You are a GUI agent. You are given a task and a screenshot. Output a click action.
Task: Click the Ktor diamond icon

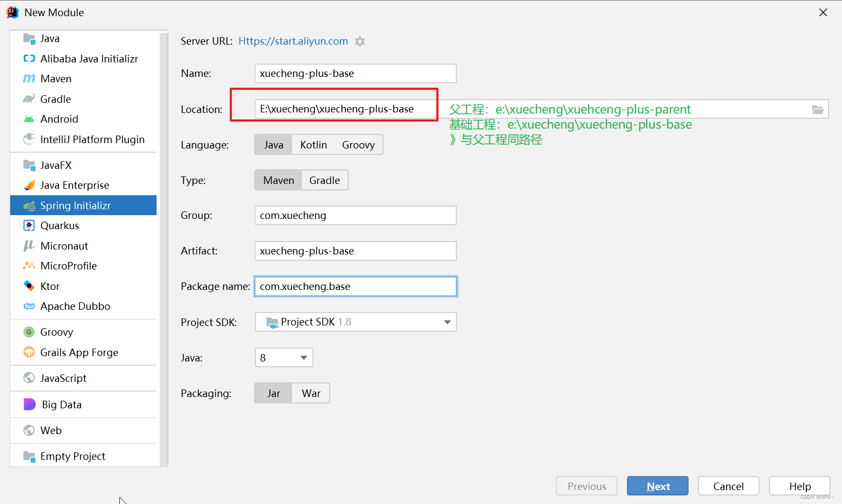[29, 286]
